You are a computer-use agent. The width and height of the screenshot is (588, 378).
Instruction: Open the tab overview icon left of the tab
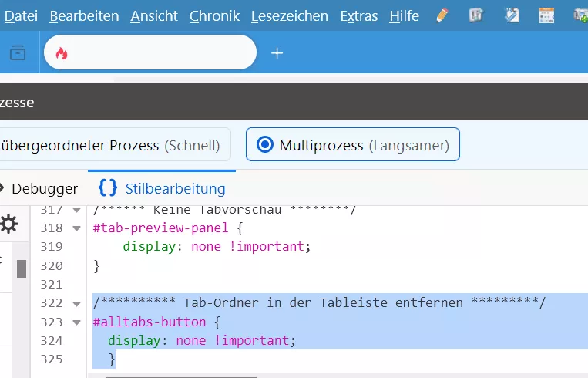pyautogui.click(x=18, y=52)
